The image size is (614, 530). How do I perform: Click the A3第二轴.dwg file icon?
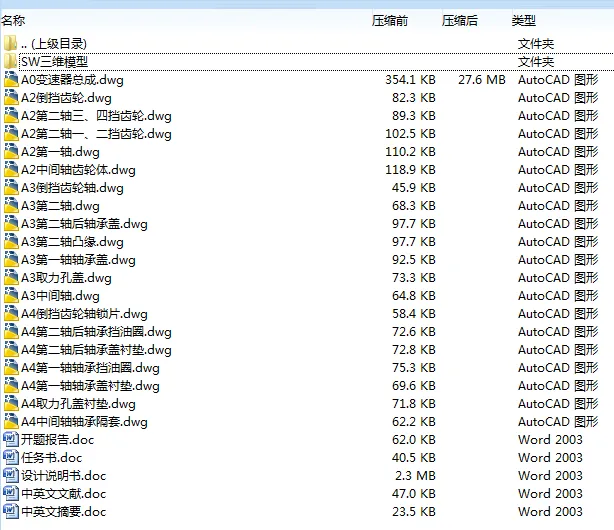click(x=11, y=206)
